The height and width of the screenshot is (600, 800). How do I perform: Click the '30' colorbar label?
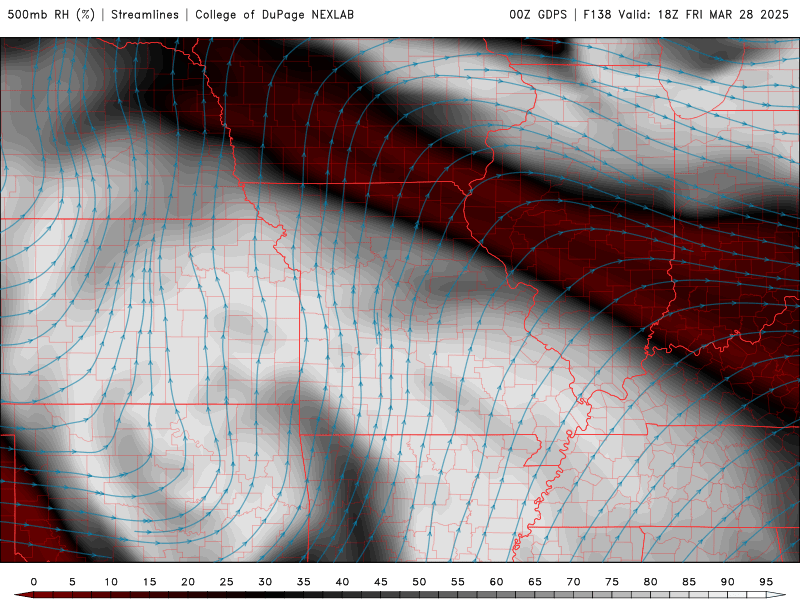pos(265,582)
